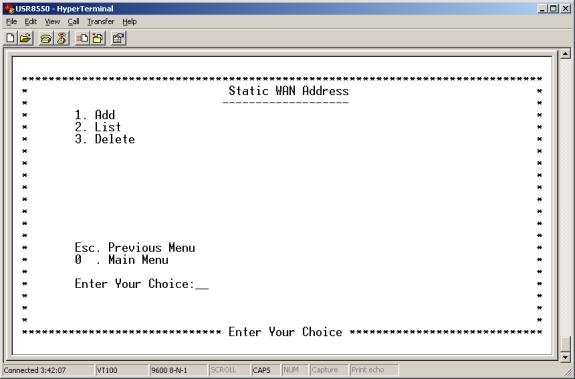Open the Help menu
The height and width of the screenshot is (379, 575).
[x=129, y=22]
